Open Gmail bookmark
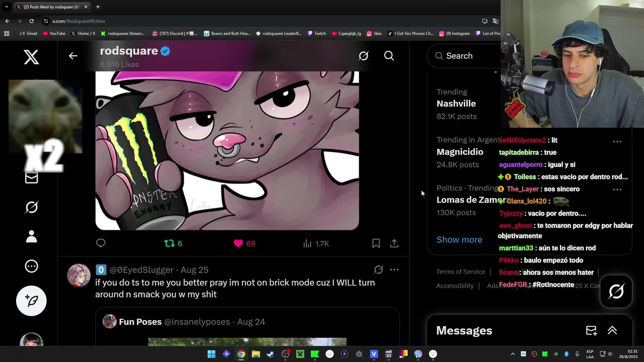Viewport: 644px width, 362px height. tap(28, 34)
